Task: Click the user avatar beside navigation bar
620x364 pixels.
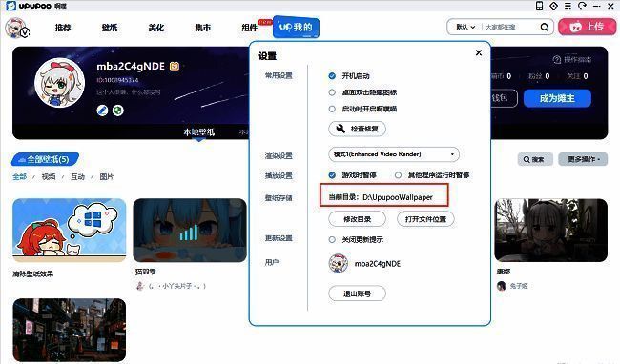Action: coord(16,28)
